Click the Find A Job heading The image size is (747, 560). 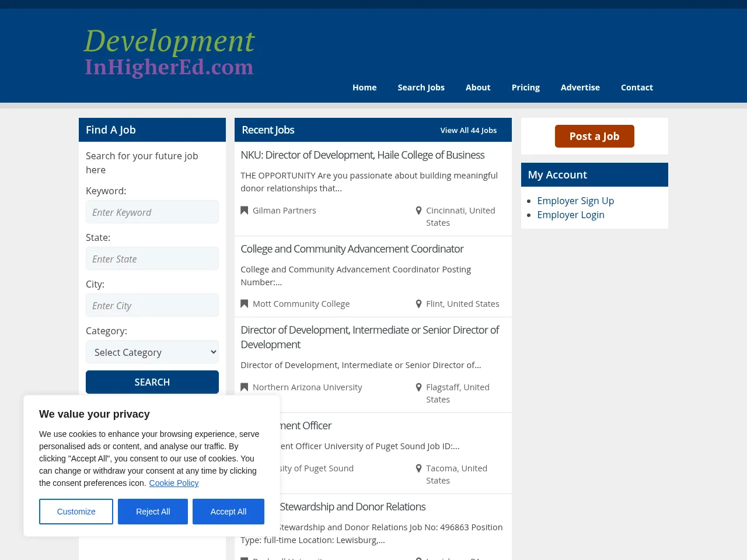pos(111,130)
